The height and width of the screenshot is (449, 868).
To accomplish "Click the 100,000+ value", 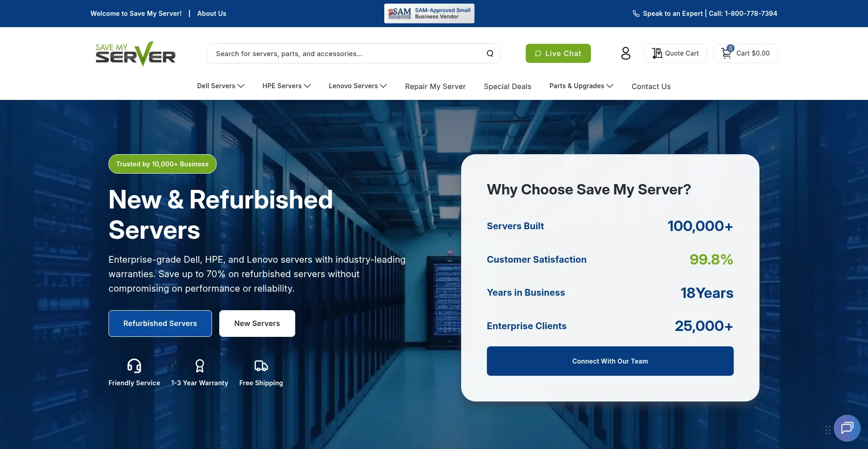I will tap(700, 226).
